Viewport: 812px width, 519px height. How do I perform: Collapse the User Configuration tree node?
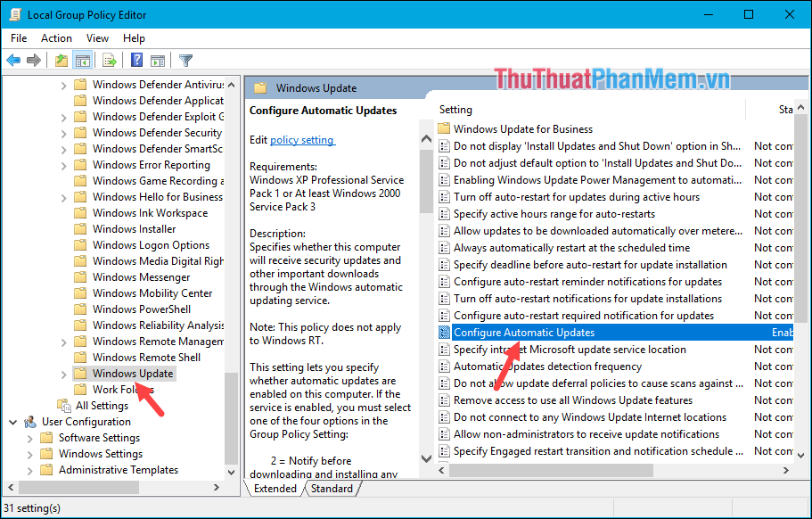[12, 421]
